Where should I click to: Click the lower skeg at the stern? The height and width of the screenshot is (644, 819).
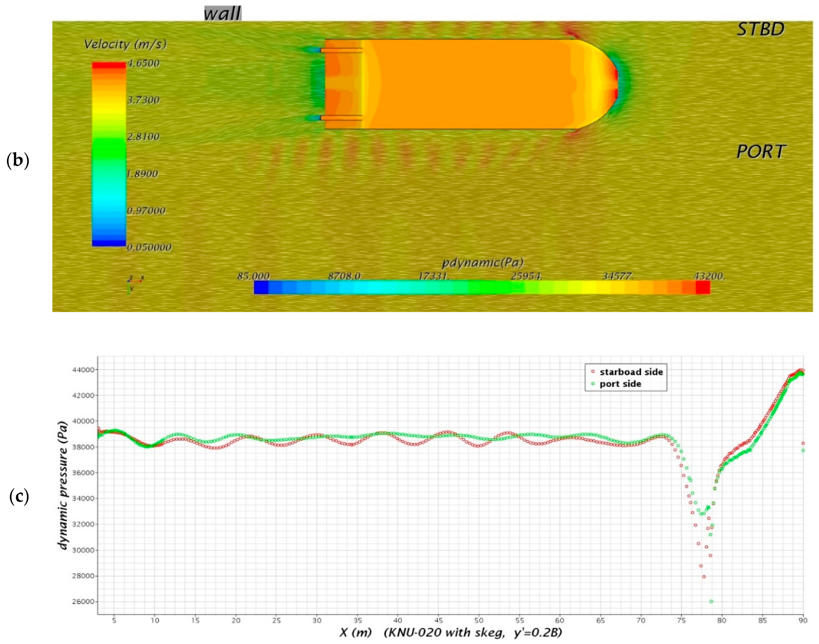point(341,118)
